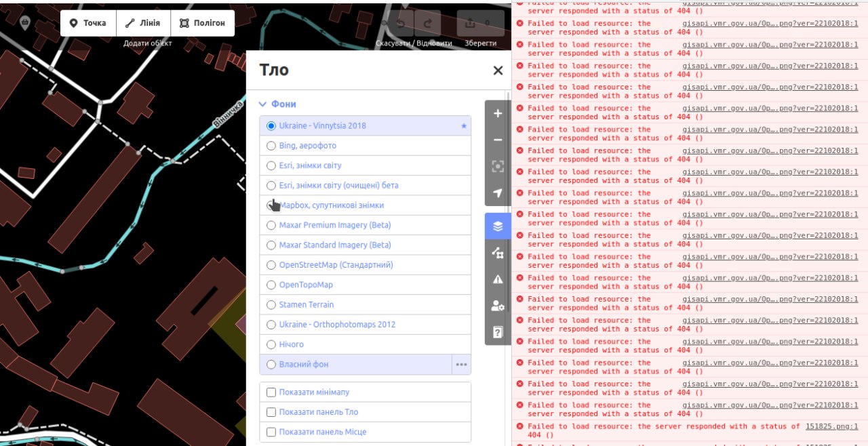Select Ukraine - Vinnytsia 2018 background
Image resolution: width=868 pixels, height=446 pixels.
[365, 126]
